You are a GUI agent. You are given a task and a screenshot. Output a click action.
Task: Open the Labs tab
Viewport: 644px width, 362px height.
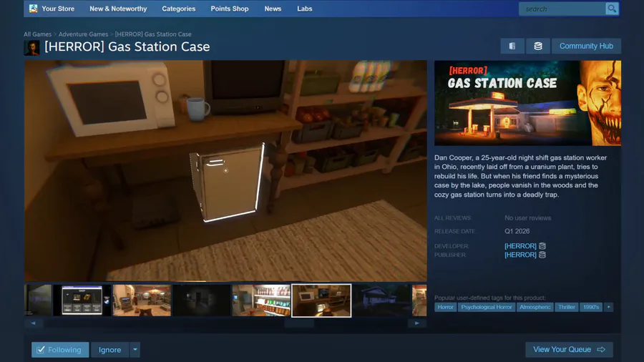pyautogui.click(x=305, y=9)
